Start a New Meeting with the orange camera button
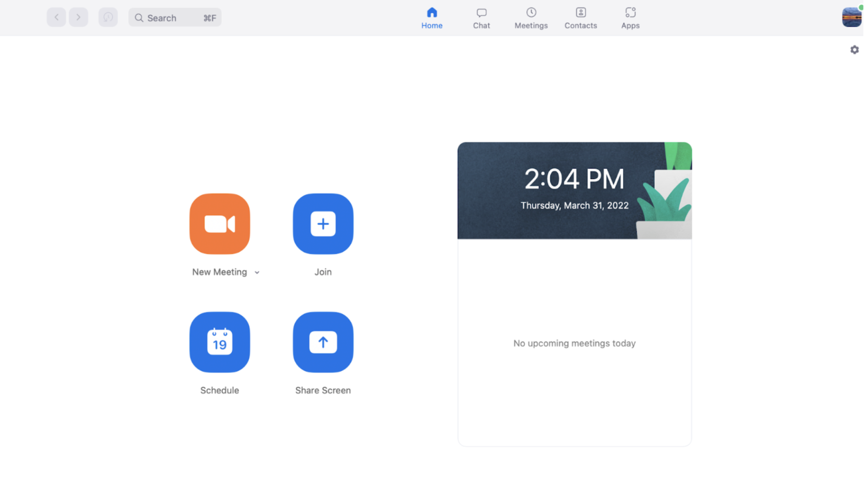868x492 pixels. (x=220, y=224)
